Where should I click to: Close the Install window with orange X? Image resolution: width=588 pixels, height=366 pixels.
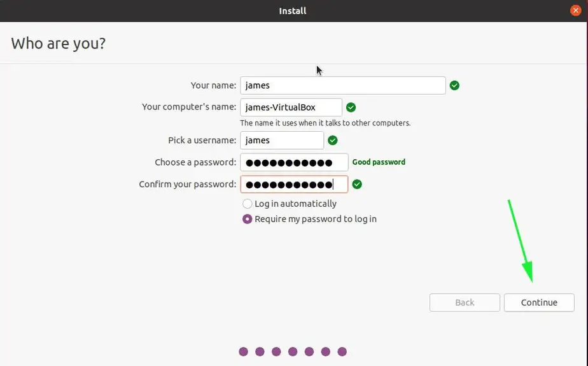coord(576,10)
